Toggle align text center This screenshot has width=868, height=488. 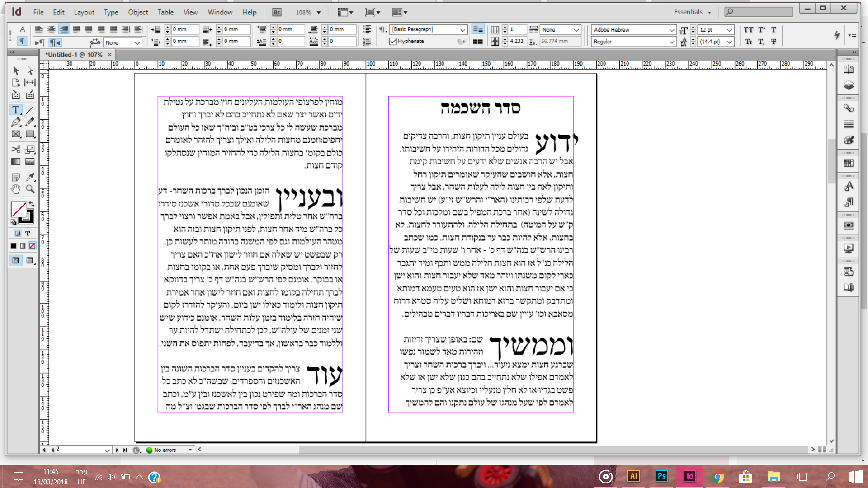(x=52, y=29)
